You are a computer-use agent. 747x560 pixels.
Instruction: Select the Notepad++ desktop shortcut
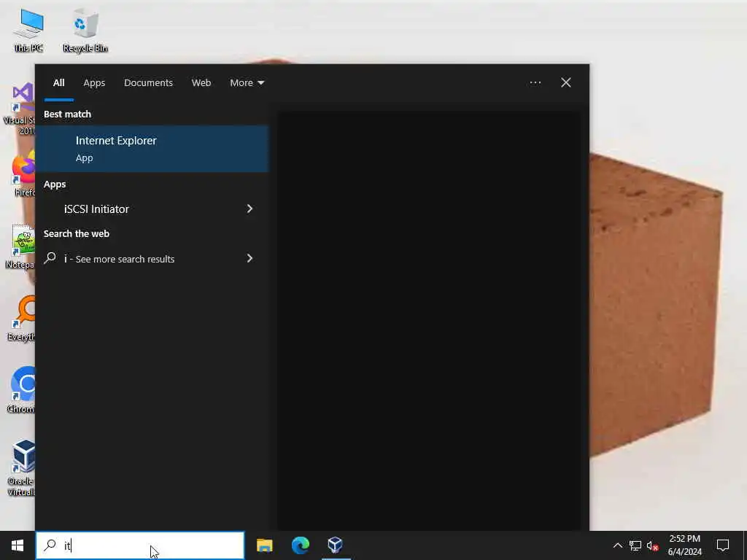click(20, 246)
